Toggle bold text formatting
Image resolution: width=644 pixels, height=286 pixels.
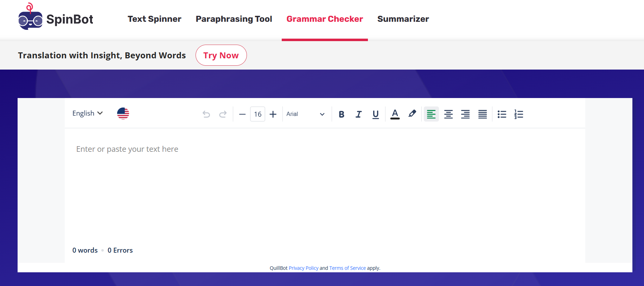(341, 114)
